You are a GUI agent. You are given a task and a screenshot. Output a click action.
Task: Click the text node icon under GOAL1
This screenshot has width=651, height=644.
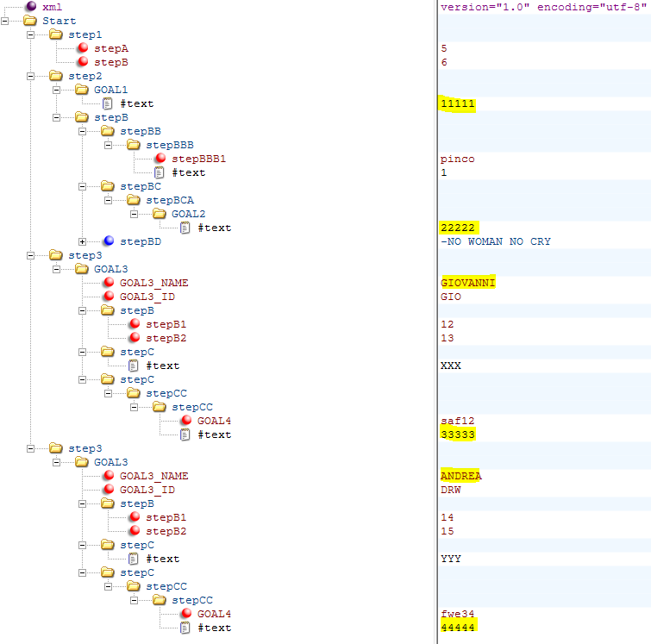point(108,103)
